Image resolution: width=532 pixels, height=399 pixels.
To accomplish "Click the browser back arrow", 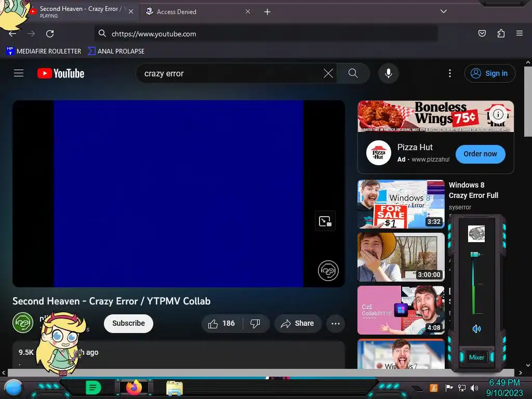I will (12, 34).
